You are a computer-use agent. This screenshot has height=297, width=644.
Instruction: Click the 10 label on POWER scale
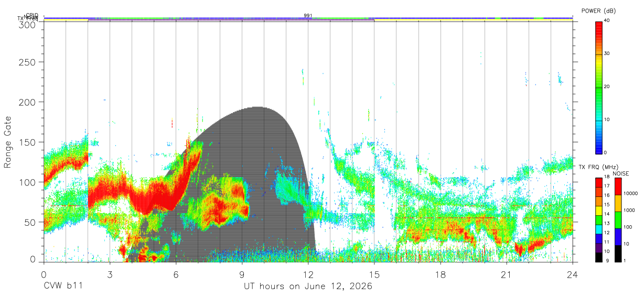(x=607, y=119)
